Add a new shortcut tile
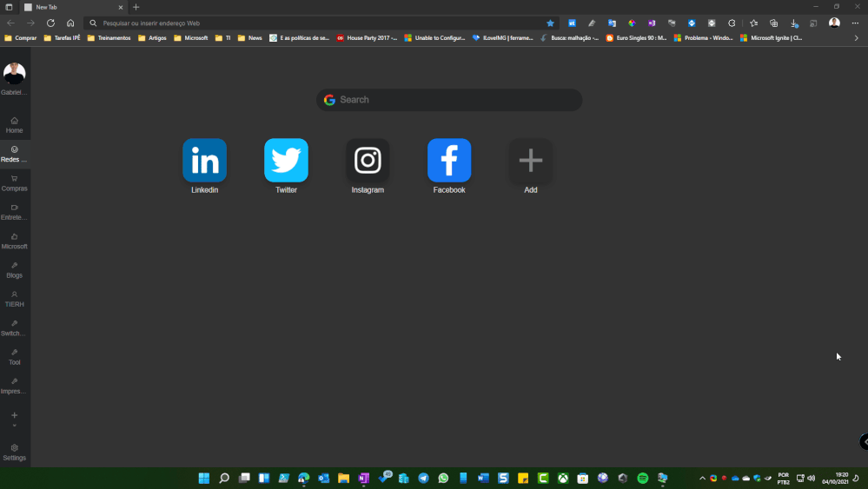The height and width of the screenshot is (489, 868). point(530,161)
